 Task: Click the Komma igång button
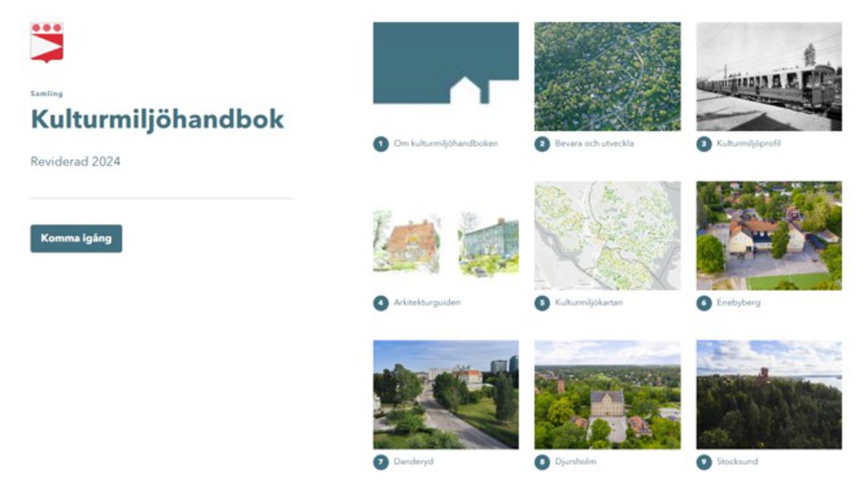76,238
